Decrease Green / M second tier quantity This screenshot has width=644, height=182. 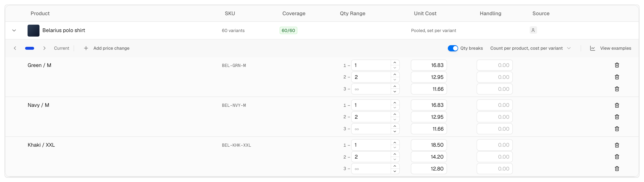(395, 80)
